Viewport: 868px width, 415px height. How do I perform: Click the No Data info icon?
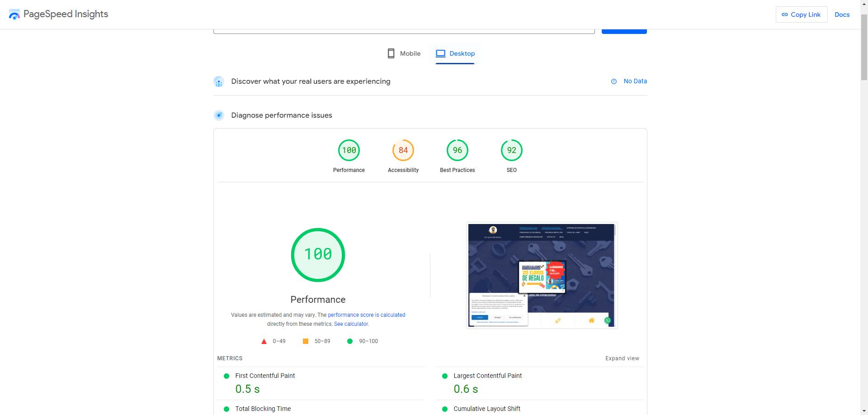click(614, 81)
